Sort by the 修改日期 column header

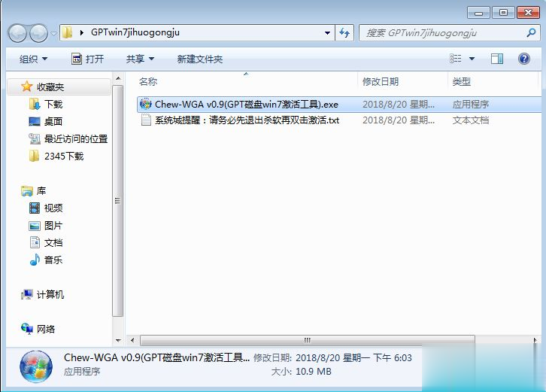click(x=381, y=81)
